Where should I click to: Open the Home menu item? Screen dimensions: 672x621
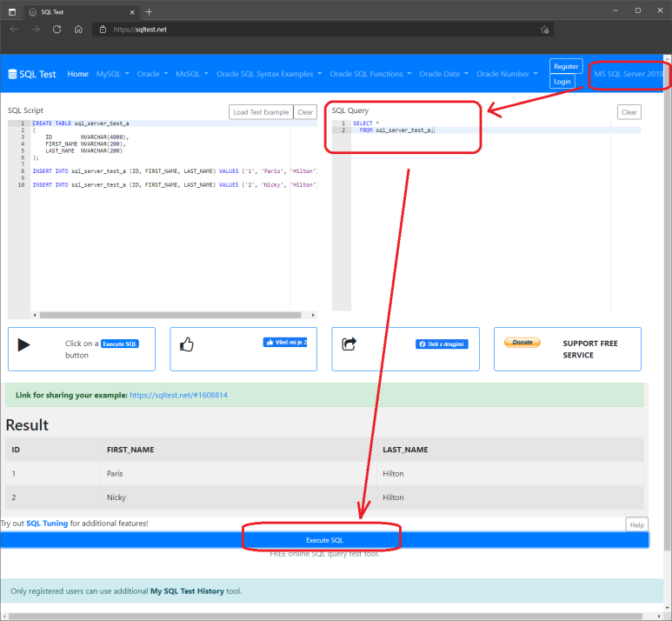77,74
